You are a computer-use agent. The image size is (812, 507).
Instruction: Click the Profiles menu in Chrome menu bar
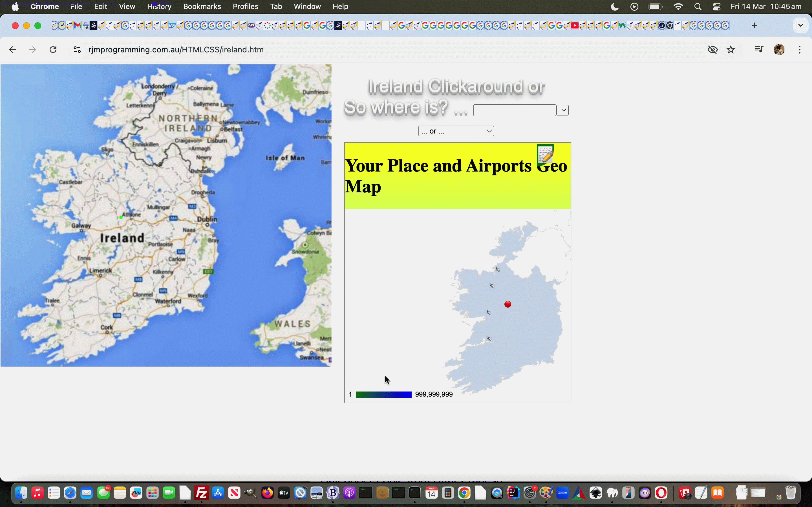246,6
